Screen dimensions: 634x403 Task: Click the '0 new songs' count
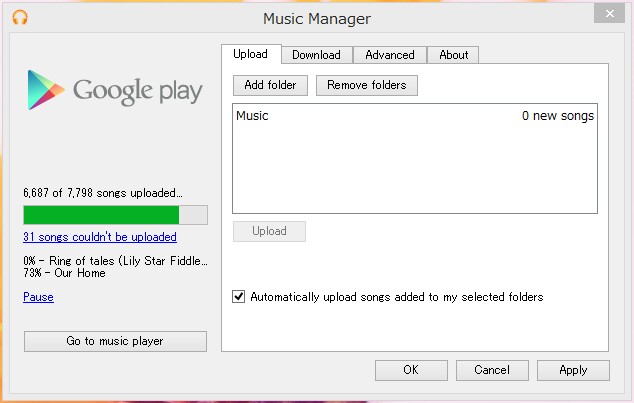pos(558,116)
